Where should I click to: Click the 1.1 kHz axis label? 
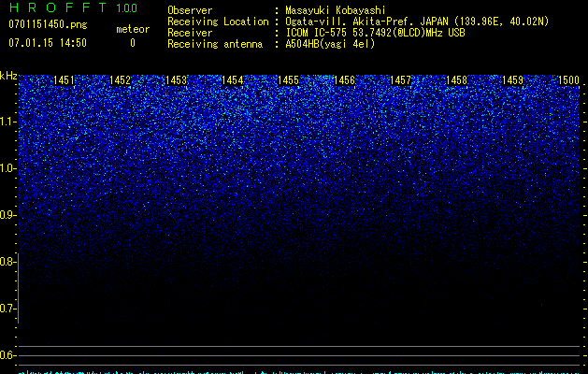[7, 122]
